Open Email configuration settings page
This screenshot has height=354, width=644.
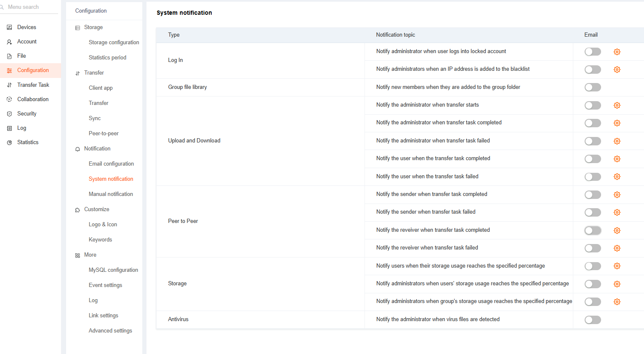coord(111,164)
